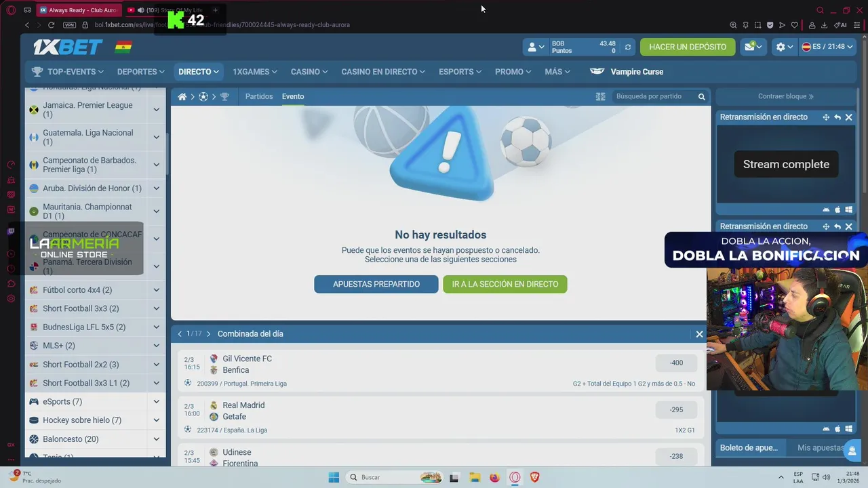Pop out the first live broadcast block
868x488 pixels.
coord(837,117)
